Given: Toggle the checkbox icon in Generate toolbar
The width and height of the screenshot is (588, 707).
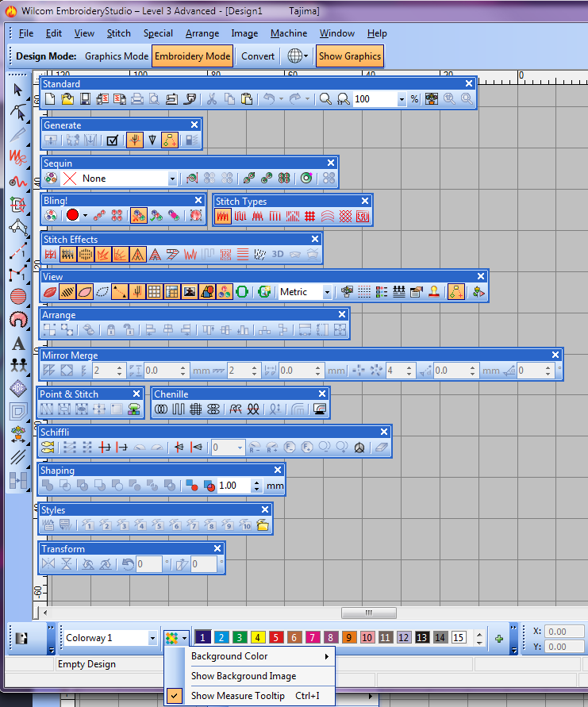Looking at the screenshot, I should tap(112, 140).
